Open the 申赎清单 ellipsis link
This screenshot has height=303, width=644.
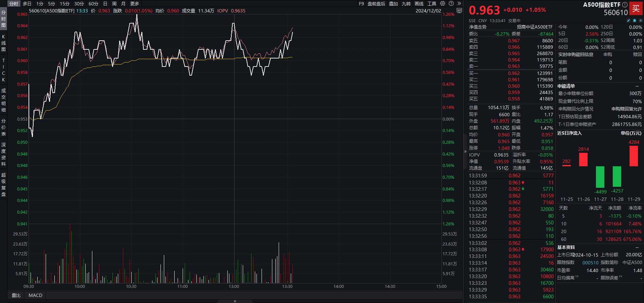637,86
